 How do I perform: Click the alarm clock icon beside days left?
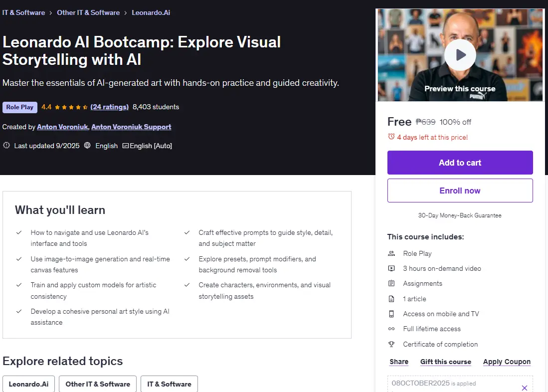[x=391, y=137]
